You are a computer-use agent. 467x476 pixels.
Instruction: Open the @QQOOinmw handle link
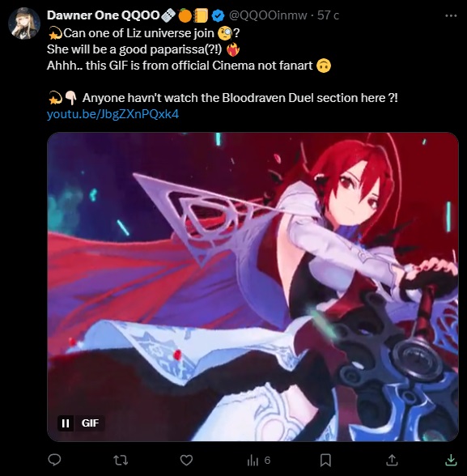[268, 15]
